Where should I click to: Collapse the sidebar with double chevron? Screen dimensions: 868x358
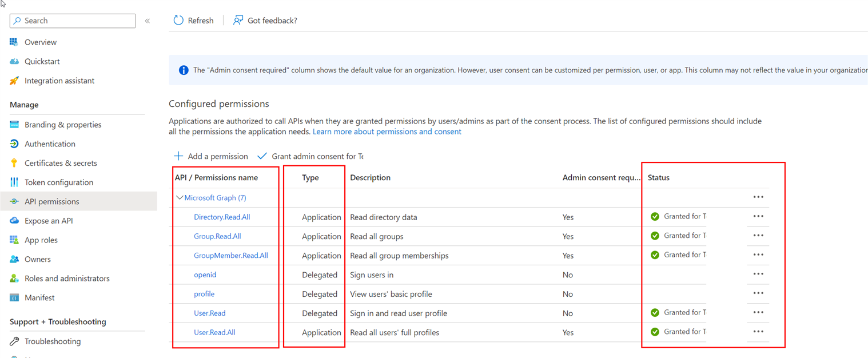pos(147,21)
